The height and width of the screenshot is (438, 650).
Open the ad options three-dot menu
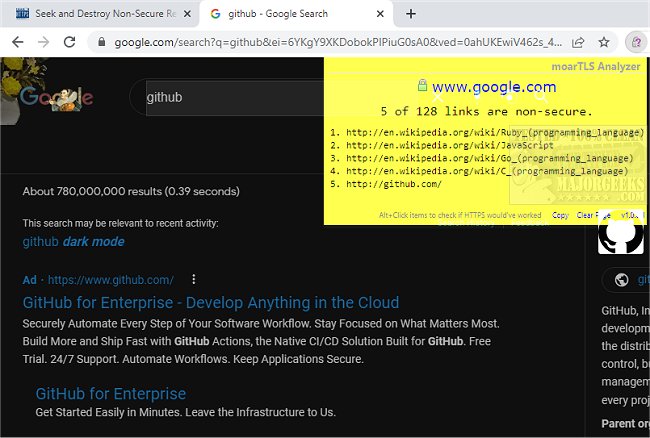click(x=194, y=279)
